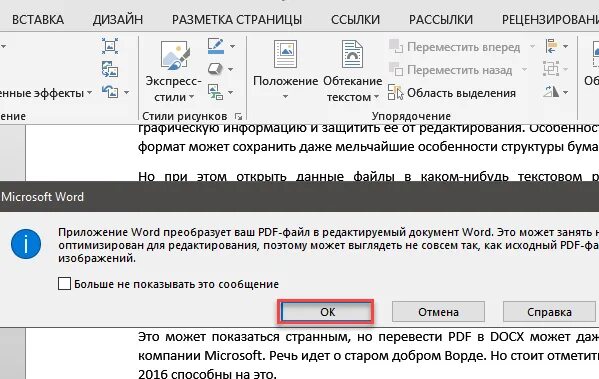Click the Reset Picture icon
Screen dimensions: 599x379
tap(110, 92)
